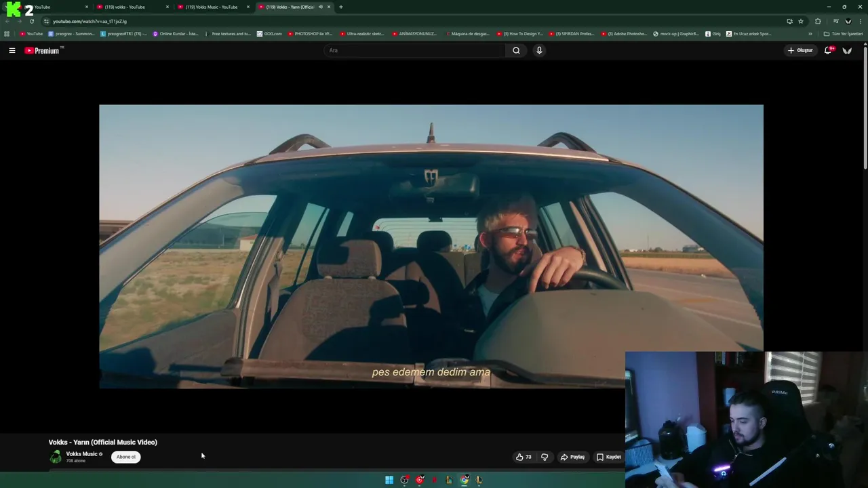Click the video player to pause

tap(431, 247)
